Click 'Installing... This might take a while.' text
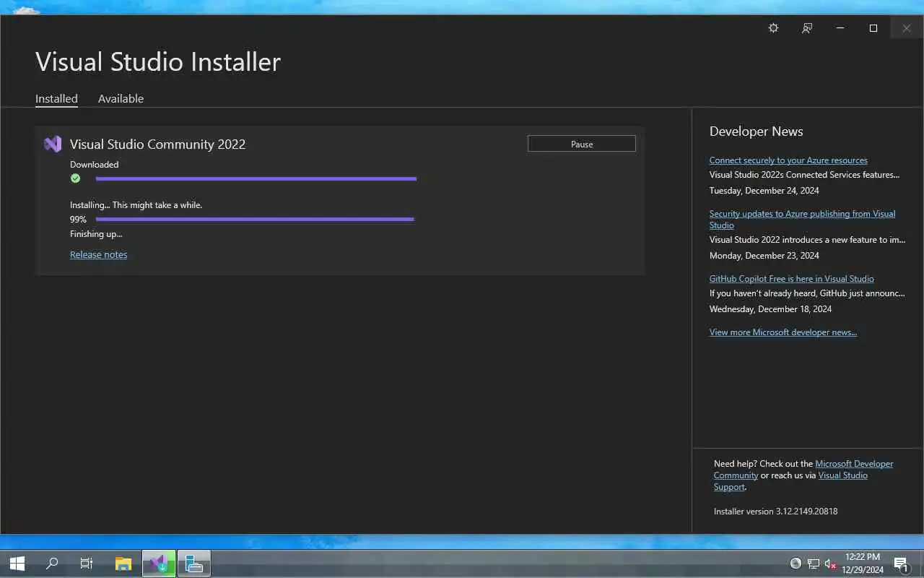Viewport: 924px width, 578px height. (136, 205)
